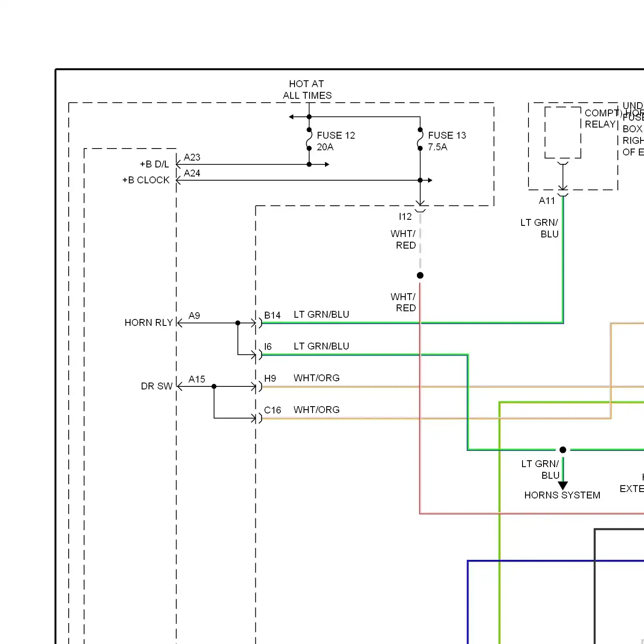Viewport: 644px width, 644px height.
Task: Click the B14 connector label
Action: [272, 315]
